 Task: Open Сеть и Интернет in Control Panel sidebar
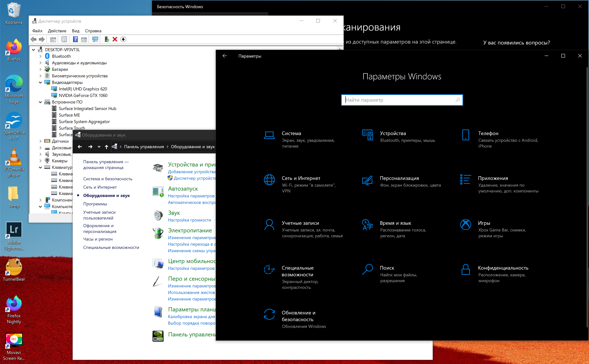pos(100,187)
